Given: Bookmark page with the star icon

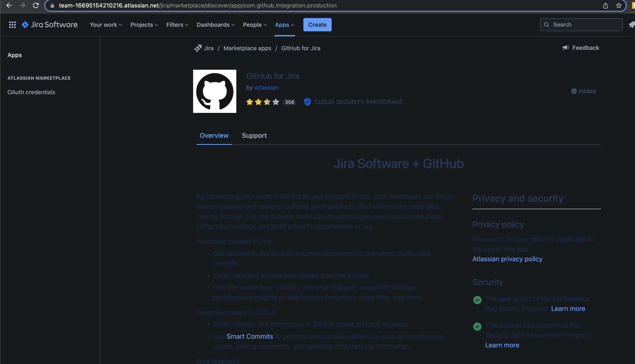Looking at the screenshot, I should [x=619, y=5].
